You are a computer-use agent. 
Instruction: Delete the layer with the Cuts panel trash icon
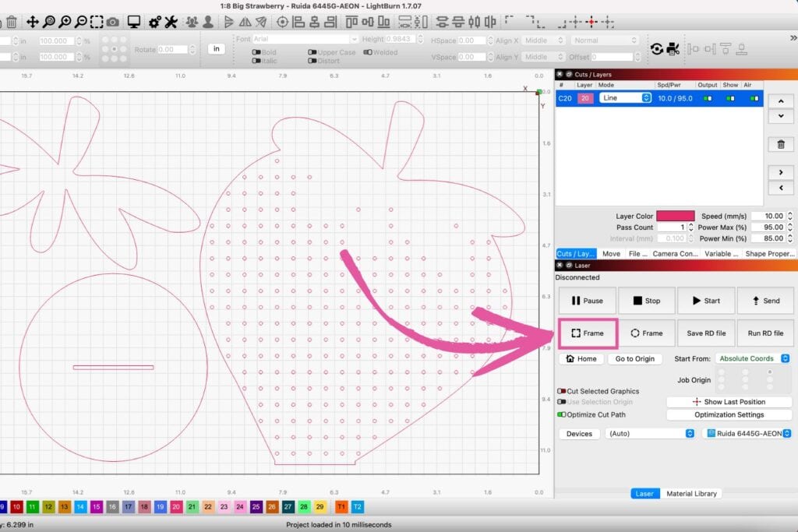(x=781, y=144)
